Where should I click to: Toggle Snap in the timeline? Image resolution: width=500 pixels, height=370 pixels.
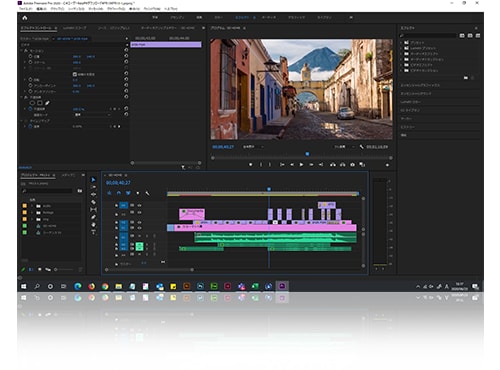click(x=119, y=193)
